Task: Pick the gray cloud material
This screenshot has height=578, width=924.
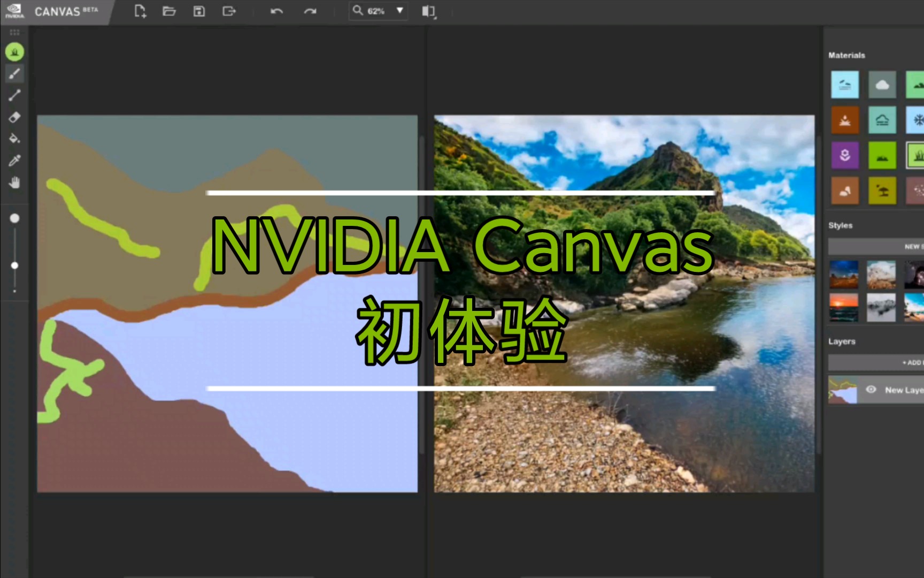Action: click(882, 85)
